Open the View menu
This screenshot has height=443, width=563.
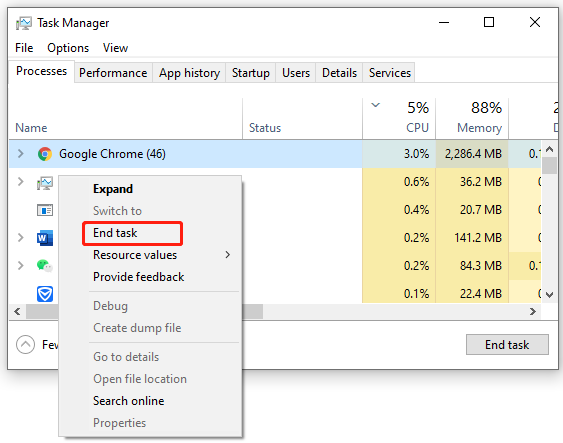115,48
